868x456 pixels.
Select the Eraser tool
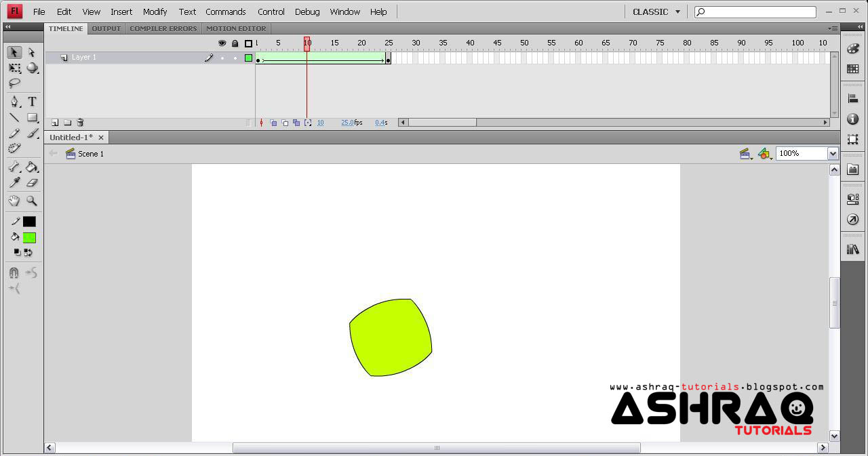point(31,182)
